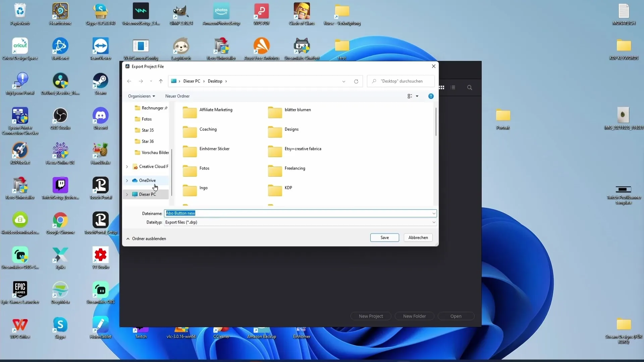
Task: Click Save button to export file
Action: click(x=384, y=237)
